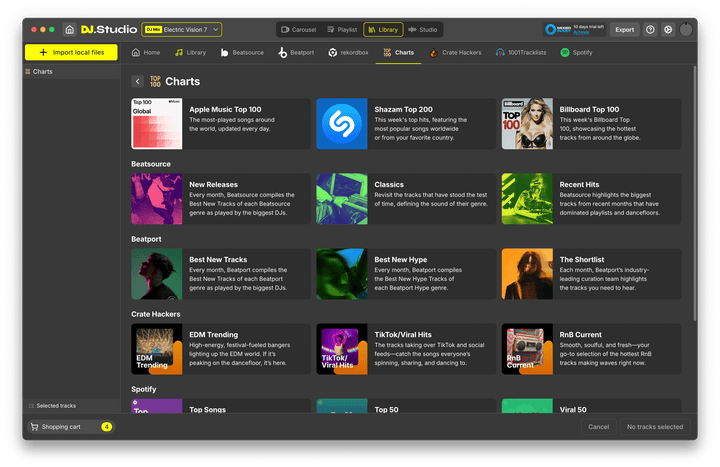The width and height of the screenshot is (720, 467).
Task: Click the home icon beside DJ.Studio logo
Action: tap(69, 30)
